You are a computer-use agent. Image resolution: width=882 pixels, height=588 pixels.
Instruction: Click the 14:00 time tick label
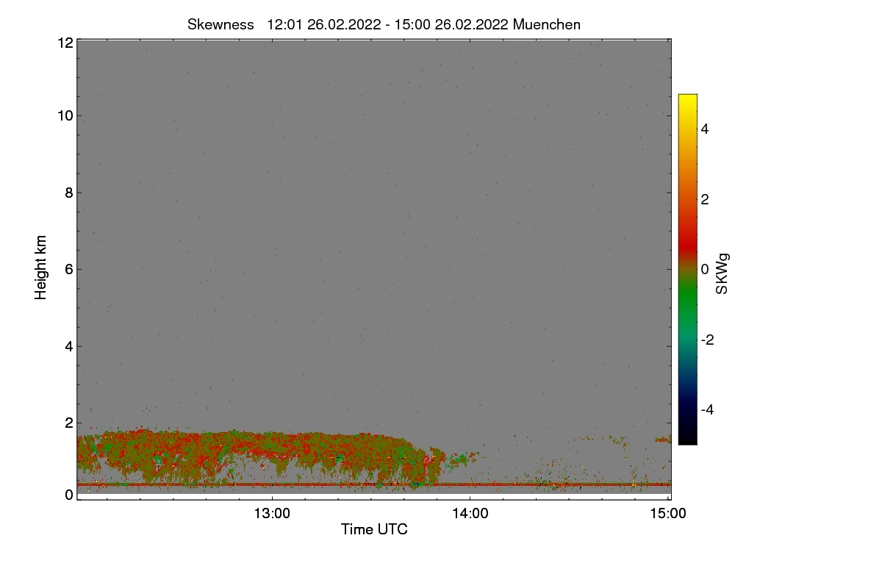click(x=470, y=514)
